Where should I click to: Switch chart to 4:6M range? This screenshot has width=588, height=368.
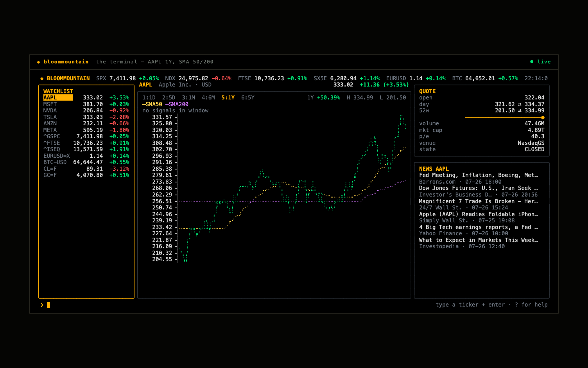coord(208,97)
